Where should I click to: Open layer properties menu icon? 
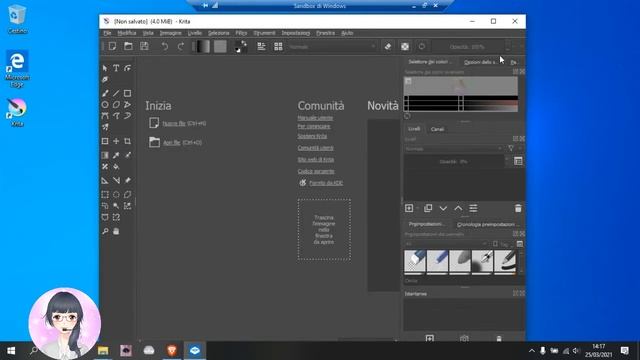point(473,209)
